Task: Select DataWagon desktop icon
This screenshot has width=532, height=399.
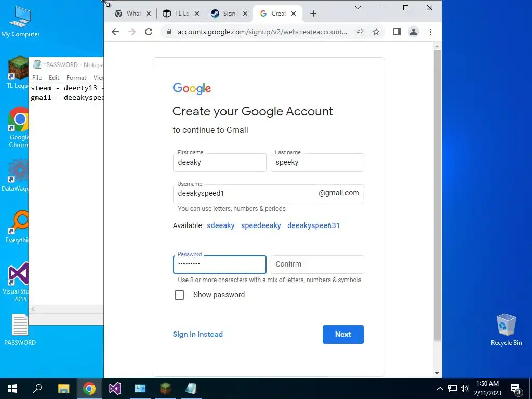Action: point(15,176)
